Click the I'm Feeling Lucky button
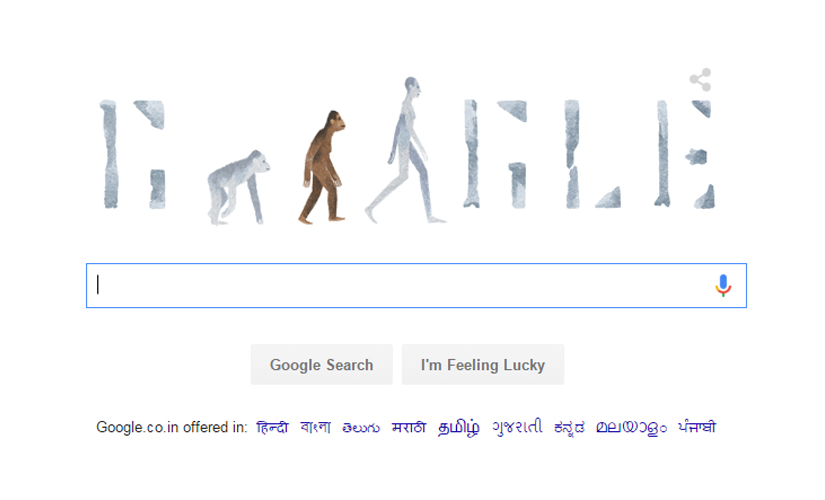Viewport: 825px width, 500px height. pyautogui.click(x=483, y=365)
